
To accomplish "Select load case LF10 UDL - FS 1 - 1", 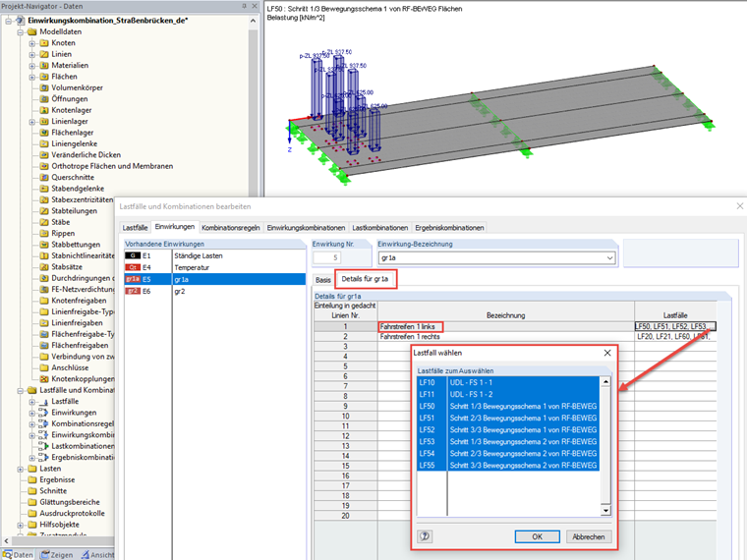I will click(x=508, y=382).
